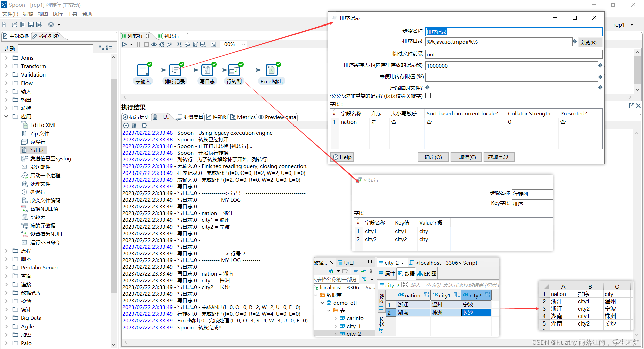Toggle the show results pane icon

click(213, 44)
